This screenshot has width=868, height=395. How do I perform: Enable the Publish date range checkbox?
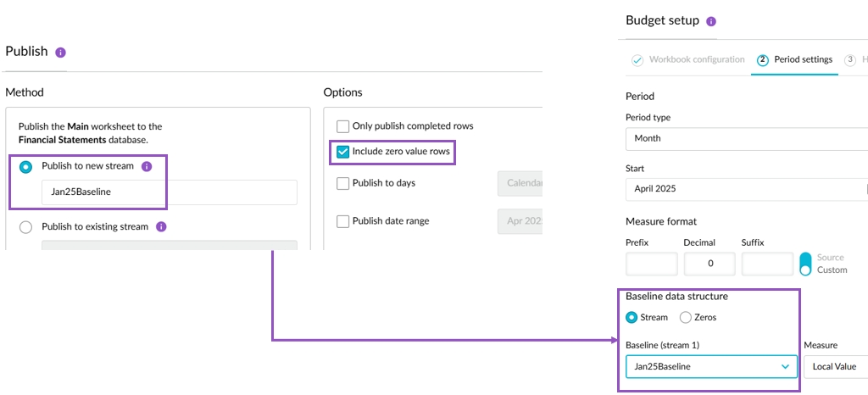pyautogui.click(x=343, y=221)
